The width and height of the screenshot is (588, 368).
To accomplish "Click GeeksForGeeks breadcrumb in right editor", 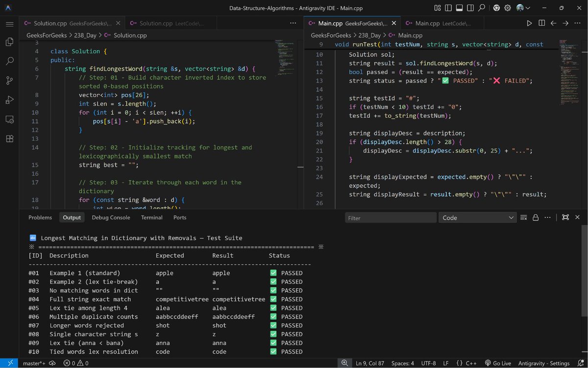I will coord(332,35).
